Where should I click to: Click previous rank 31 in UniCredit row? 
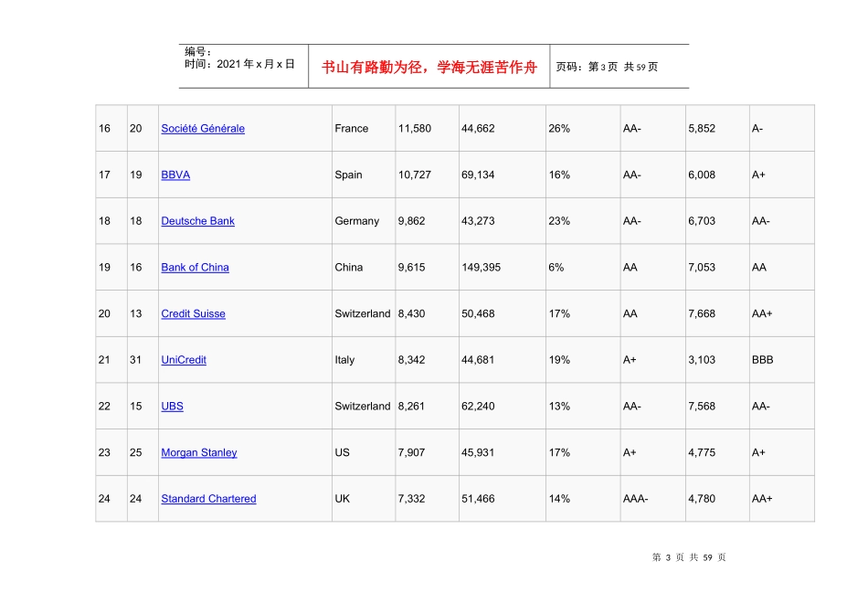(135, 360)
